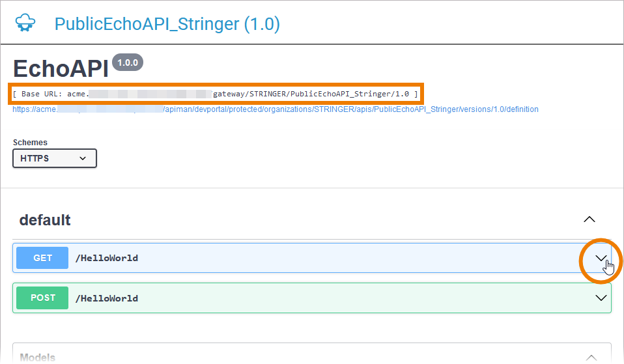This screenshot has height=364, width=624.
Task: Click the apiman cloud logo icon
Action: tap(25, 23)
